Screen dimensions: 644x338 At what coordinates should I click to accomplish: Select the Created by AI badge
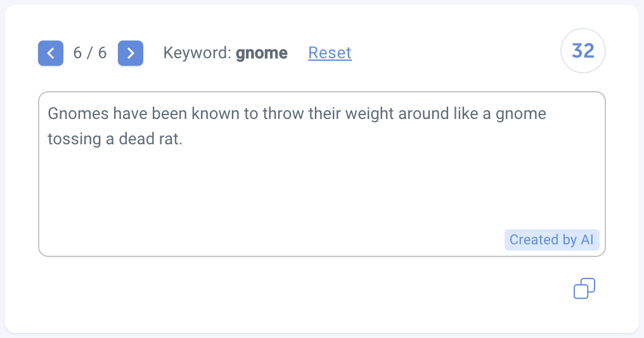pos(551,239)
